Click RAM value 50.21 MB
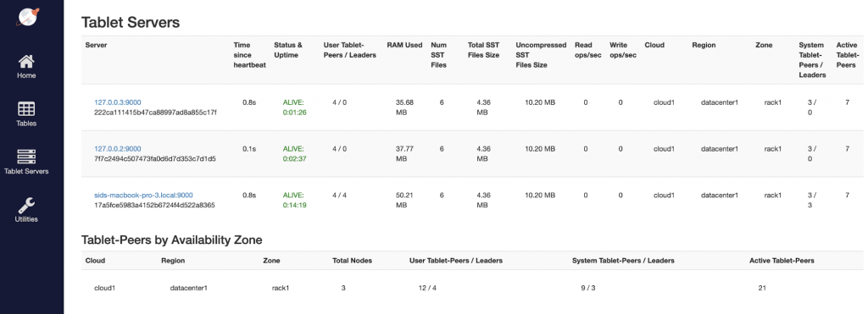Viewport: 868px width, 314px height. [404, 200]
